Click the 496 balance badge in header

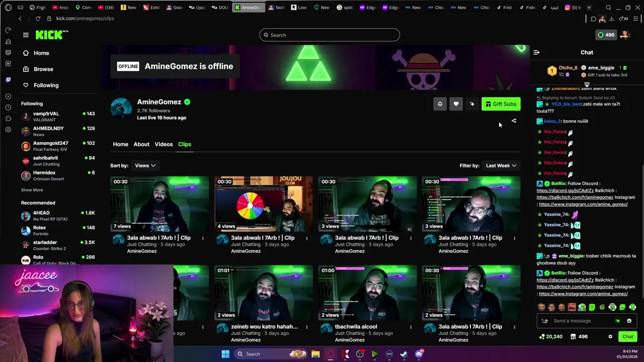(x=606, y=35)
